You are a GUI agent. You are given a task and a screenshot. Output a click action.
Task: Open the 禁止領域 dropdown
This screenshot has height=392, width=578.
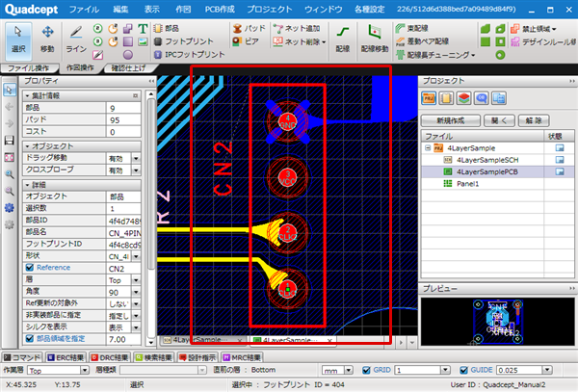[554, 29]
